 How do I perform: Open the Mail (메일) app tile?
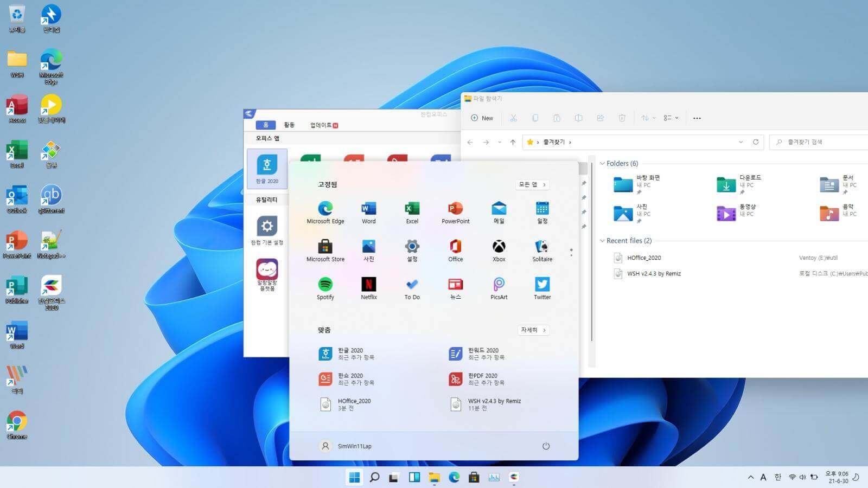pos(499,213)
